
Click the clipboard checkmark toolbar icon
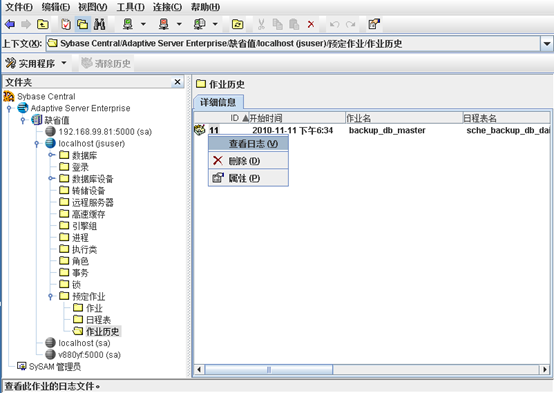pos(66,24)
